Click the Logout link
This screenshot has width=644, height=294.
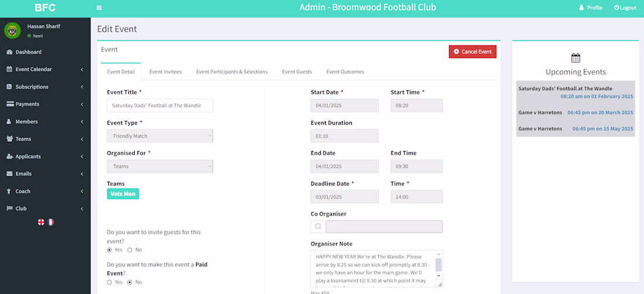click(x=625, y=8)
